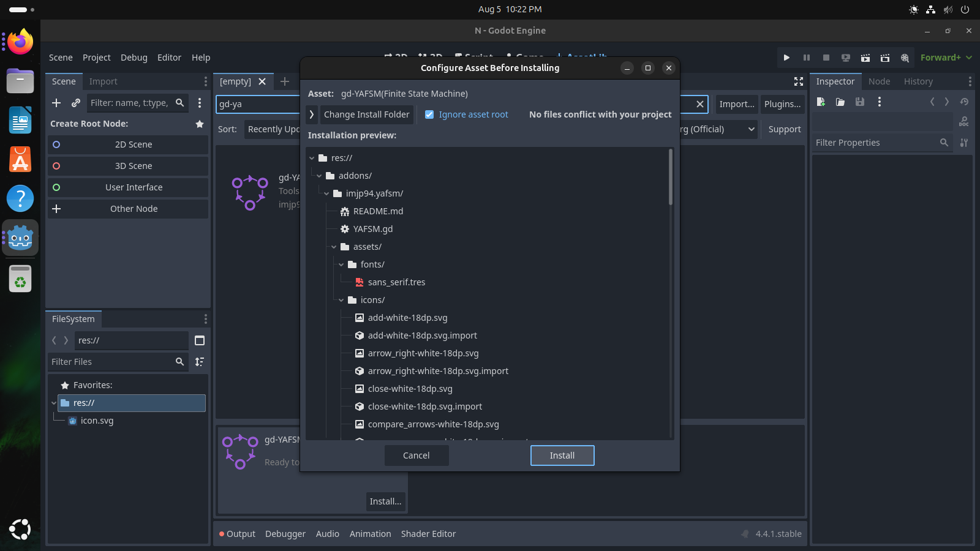The height and width of the screenshot is (551, 980).
Task: Click Change Install Folder button
Action: tap(366, 114)
